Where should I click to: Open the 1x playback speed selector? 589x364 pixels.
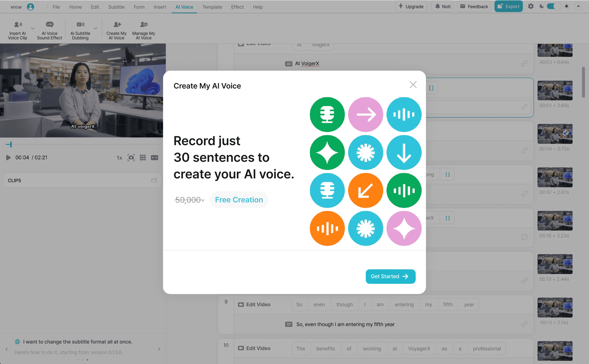(x=119, y=158)
